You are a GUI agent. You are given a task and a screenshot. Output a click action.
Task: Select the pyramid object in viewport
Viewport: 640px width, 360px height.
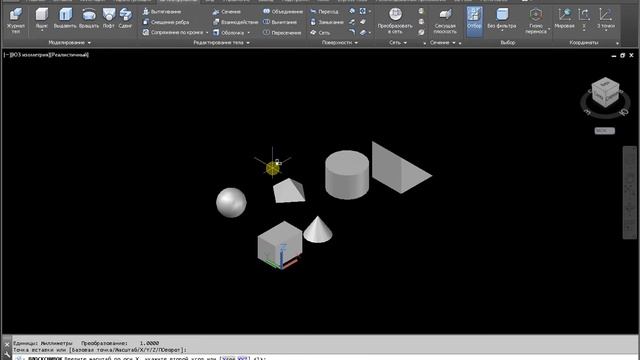coord(289,191)
